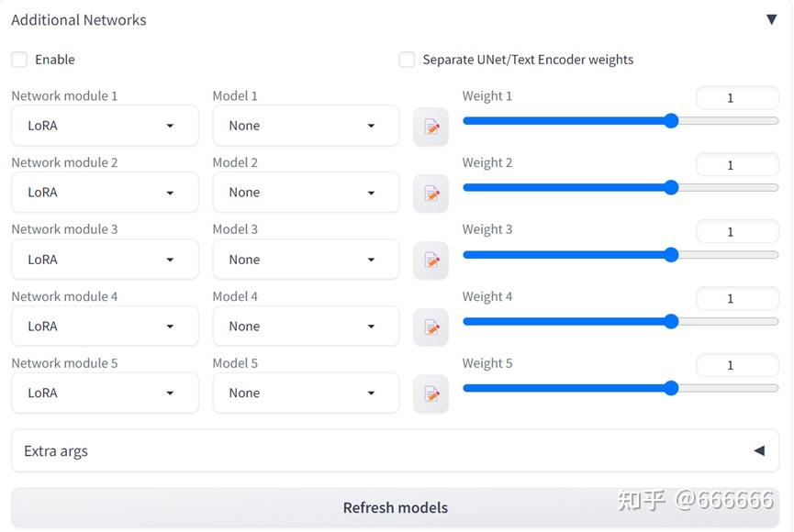This screenshot has height=532, width=794.
Task: Click the Weight 4 slider handle
Action: tap(671, 321)
